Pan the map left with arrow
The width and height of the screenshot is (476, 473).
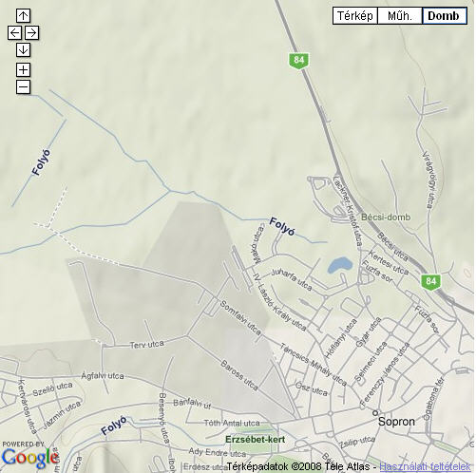[x=14, y=32]
